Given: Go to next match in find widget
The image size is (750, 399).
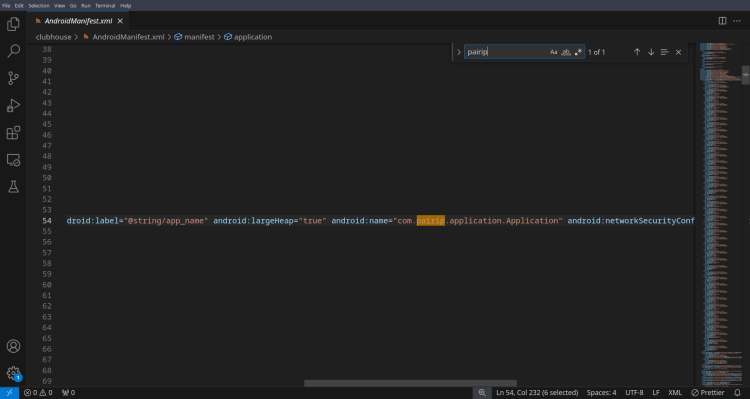Looking at the screenshot, I should click(x=651, y=52).
